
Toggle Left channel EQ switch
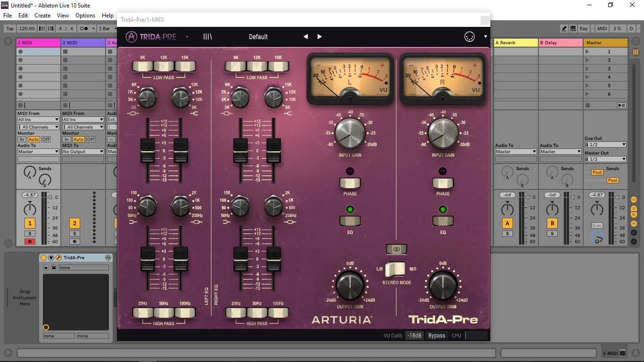pos(350,221)
